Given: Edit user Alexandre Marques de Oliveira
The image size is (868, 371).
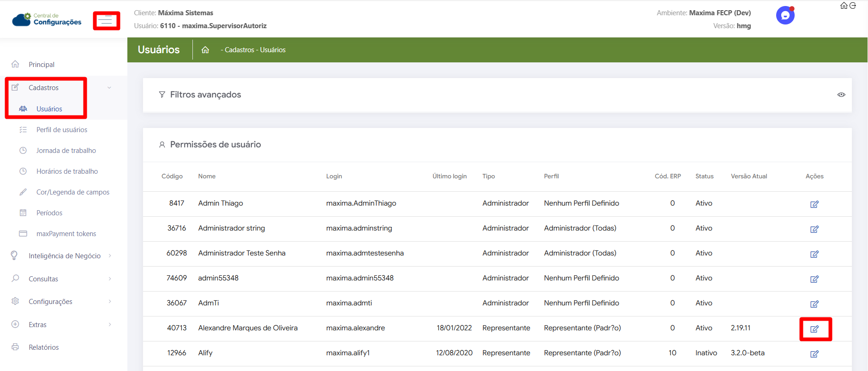Looking at the screenshot, I should coord(814,329).
